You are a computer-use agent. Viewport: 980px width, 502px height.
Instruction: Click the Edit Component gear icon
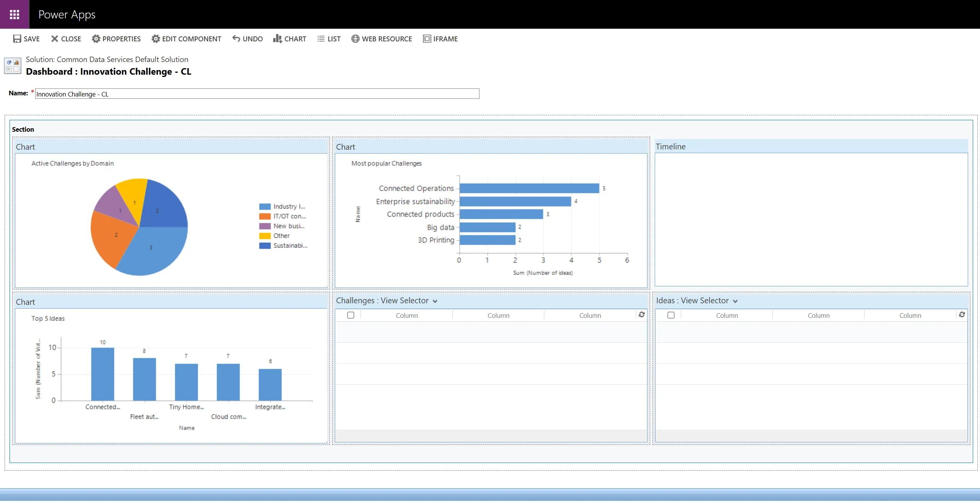(x=156, y=39)
